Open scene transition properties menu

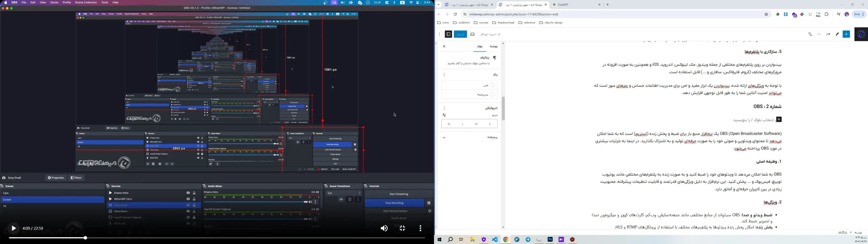(358, 200)
